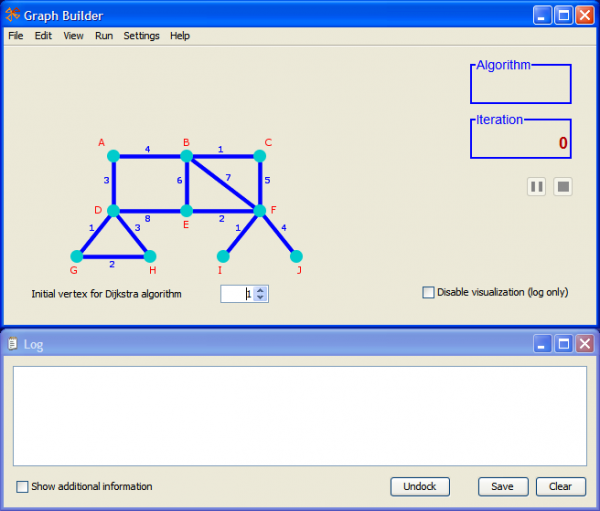
Task: Click edge weight 2 on G-H edge
Action: (112, 264)
